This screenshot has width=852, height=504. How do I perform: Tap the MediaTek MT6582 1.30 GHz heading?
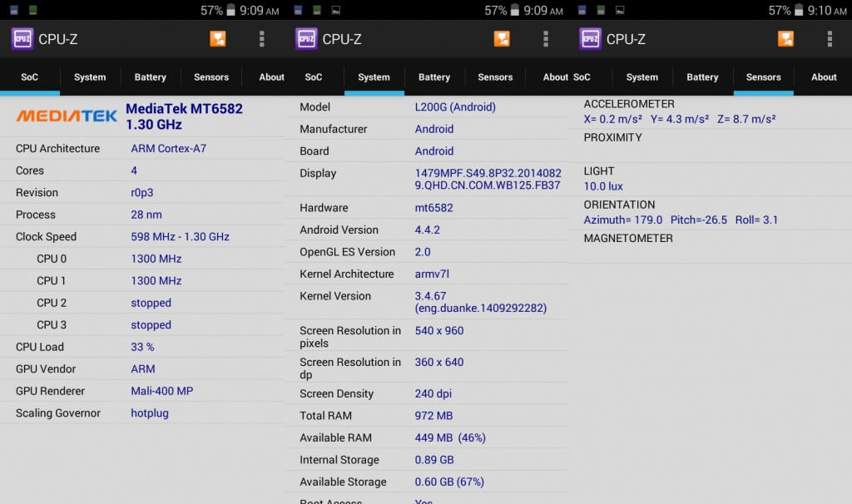pos(184,116)
